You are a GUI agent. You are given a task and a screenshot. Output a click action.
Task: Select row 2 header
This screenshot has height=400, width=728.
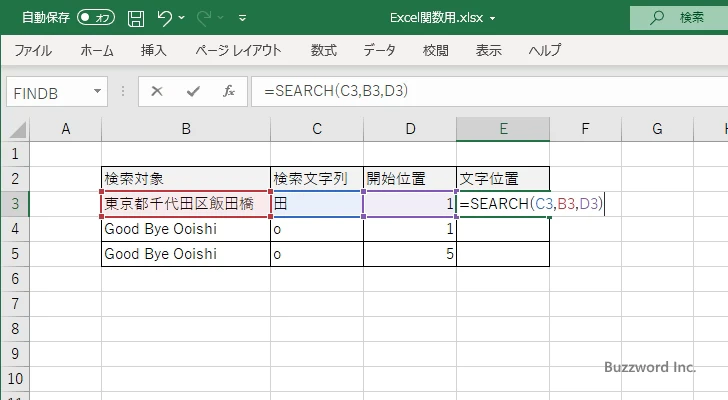pos(15,179)
